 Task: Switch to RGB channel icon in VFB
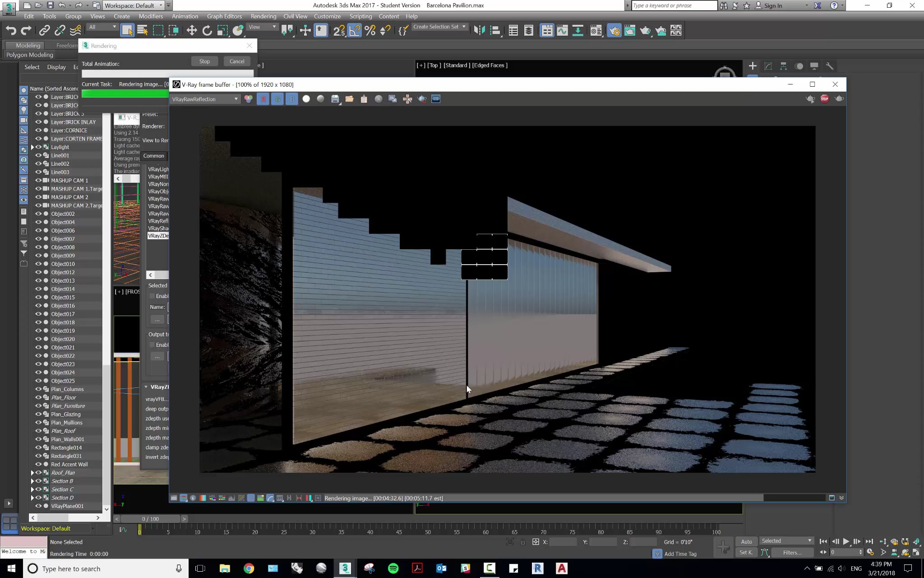[x=248, y=99]
